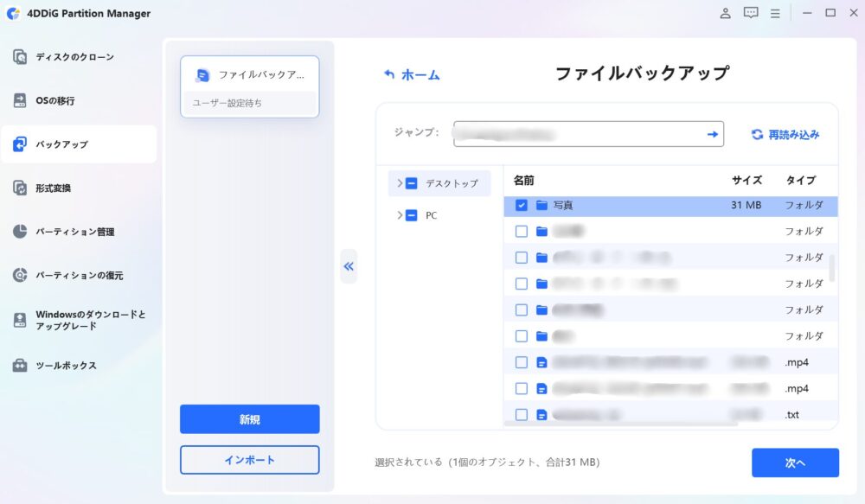
Task: Click the バックアップ sidebar icon
Action: [x=20, y=144]
